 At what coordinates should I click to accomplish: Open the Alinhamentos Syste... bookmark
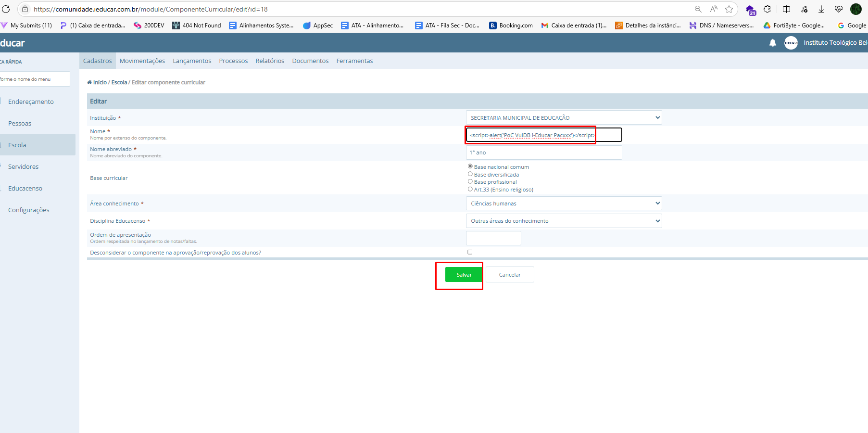261,25
